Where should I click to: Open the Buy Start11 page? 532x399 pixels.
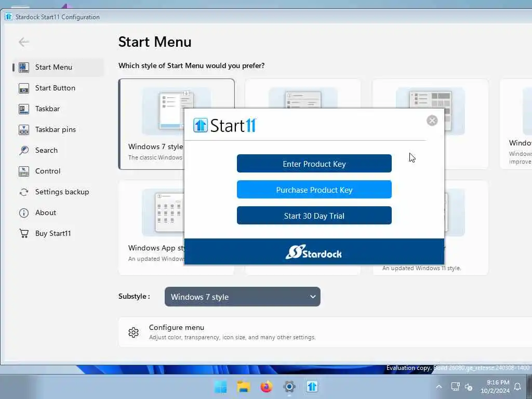click(x=58, y=233)
